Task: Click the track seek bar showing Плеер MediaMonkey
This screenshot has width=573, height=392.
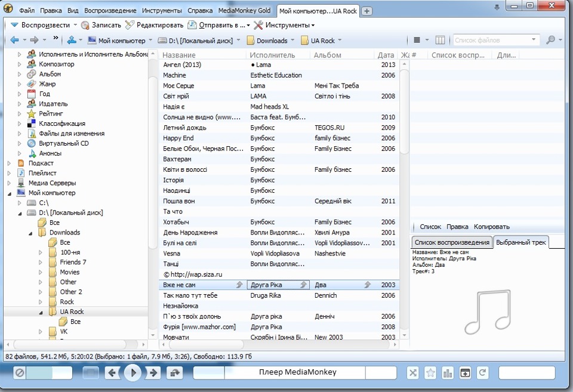Action: click(x=294, y=373)
